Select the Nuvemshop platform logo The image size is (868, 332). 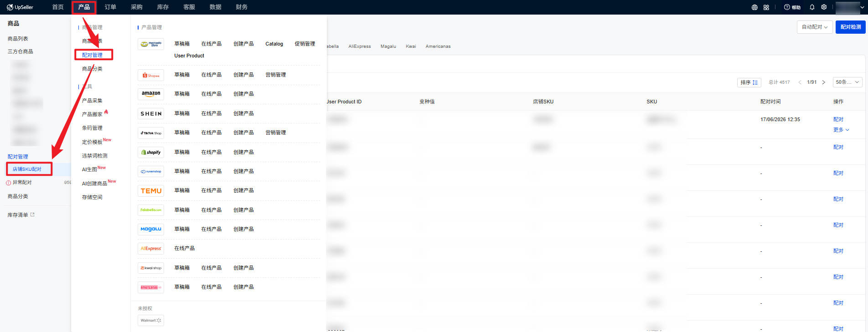click(151, 172)
